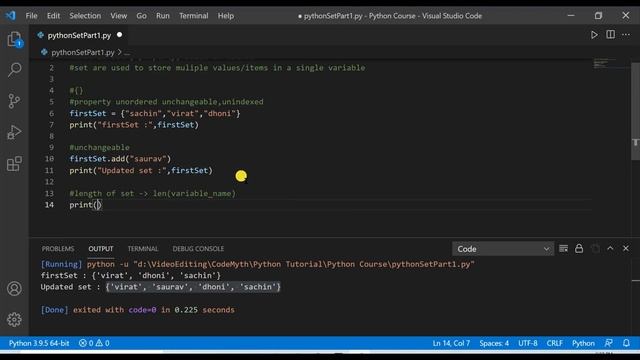This screenshot has height=360, width=640.
Task: Click the #length of set comment
Action: point(152,193)
